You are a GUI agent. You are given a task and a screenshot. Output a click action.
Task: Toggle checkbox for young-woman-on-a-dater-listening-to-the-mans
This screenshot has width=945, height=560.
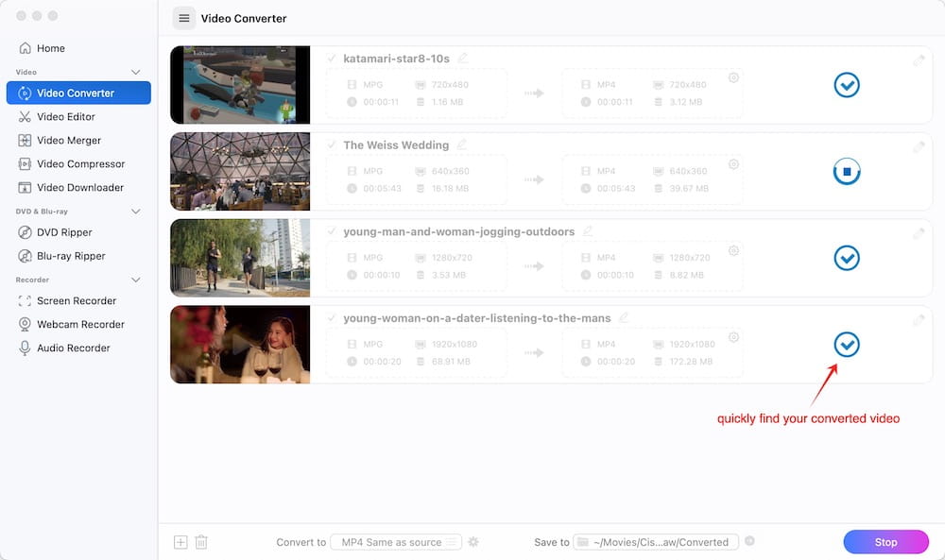pos(332,318)
